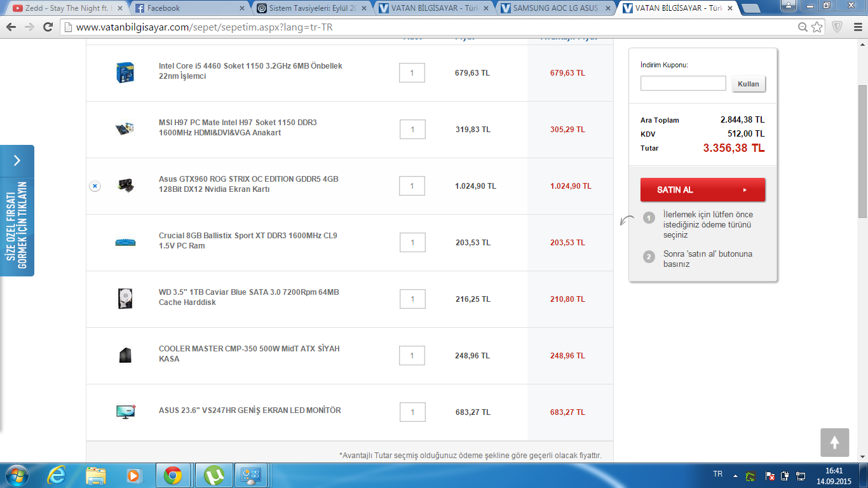
Task: Click quantity box for Asus GTX960 row
Action: click(412, 186)
